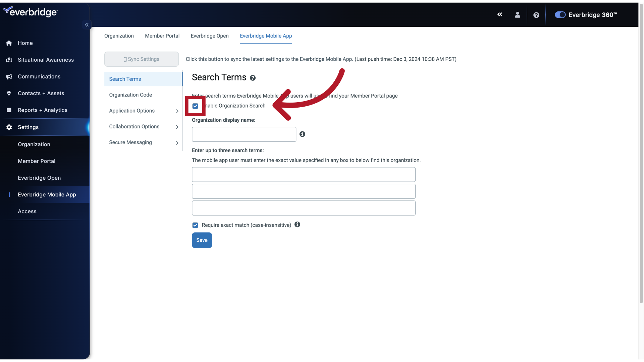The image size is (644, 362).
Task: Click Organization display name input field
Action: click(x=244, y=134)
